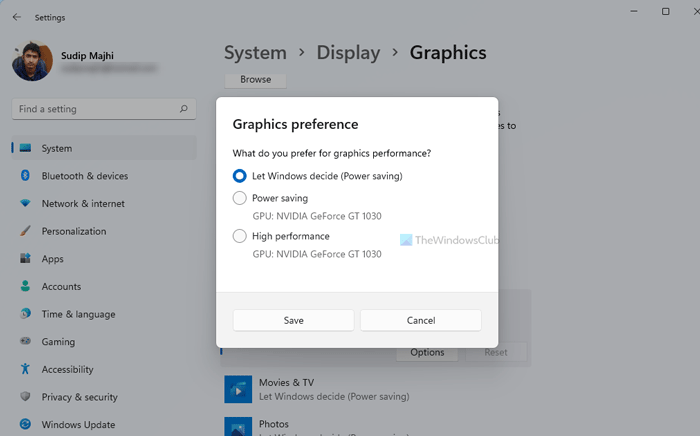This screenshot has width=700, height=436.
Task: Click the Bluetooth & devices icon
Action: click(25, 176)
